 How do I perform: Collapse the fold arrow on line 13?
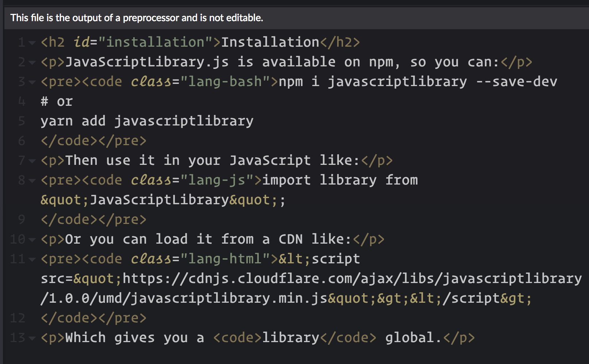pyautogui.click(x=32, y=338)
